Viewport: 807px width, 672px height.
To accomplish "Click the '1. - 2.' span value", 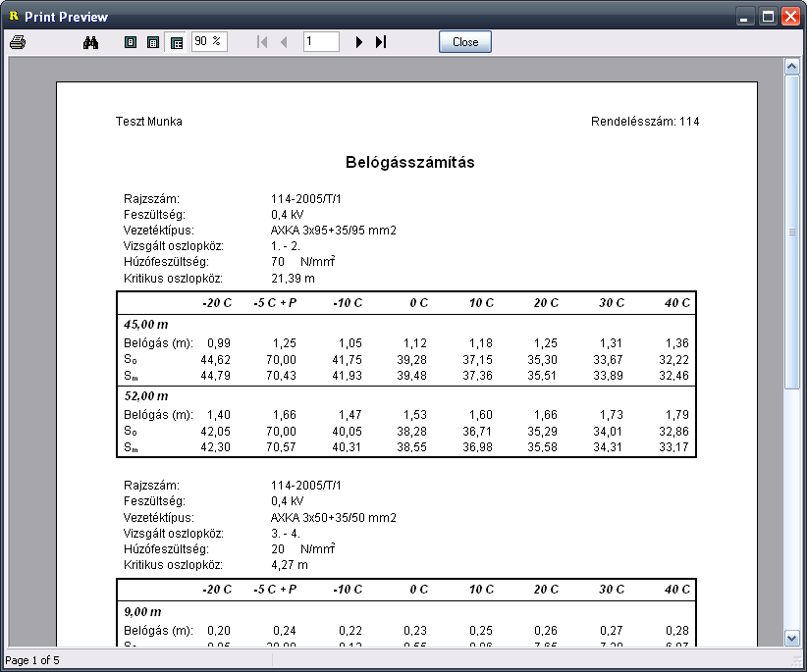I will pos(286,246).
